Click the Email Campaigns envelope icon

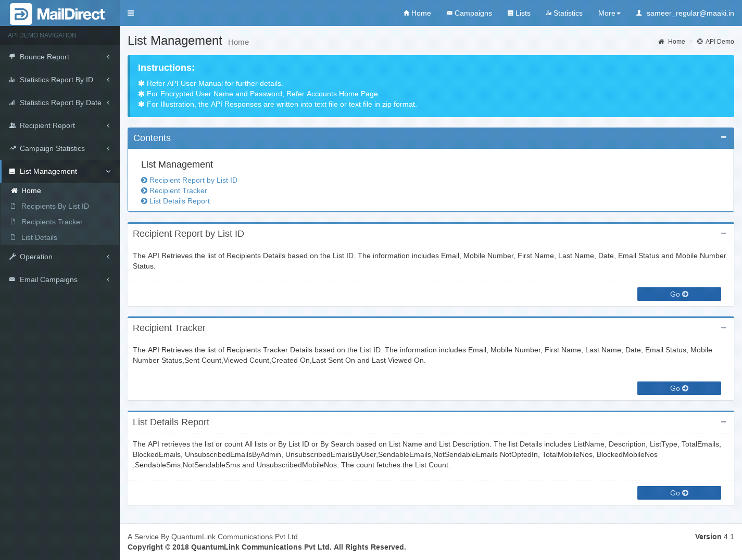pyautogui.click(x=12, y=279)
